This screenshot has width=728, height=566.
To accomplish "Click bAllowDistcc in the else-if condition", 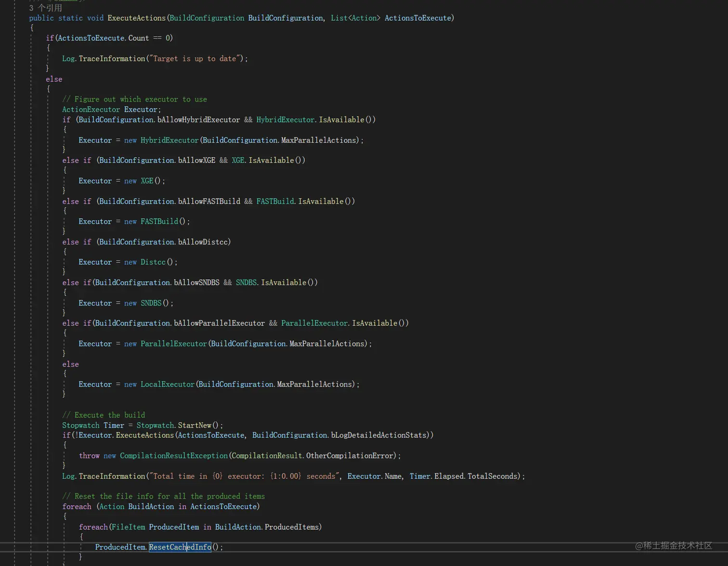I will tap(203, 242).
